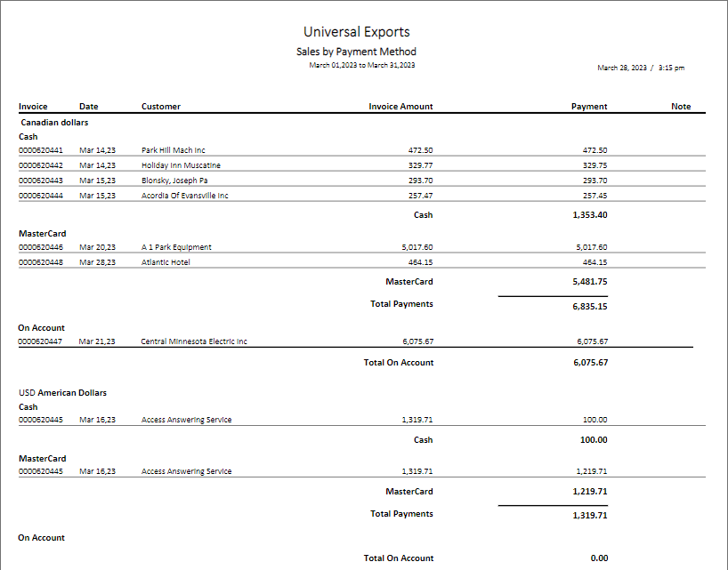Click the Date column header
Image resolution: width=728 pixels, height=570 pixels.
pos(88,107)
